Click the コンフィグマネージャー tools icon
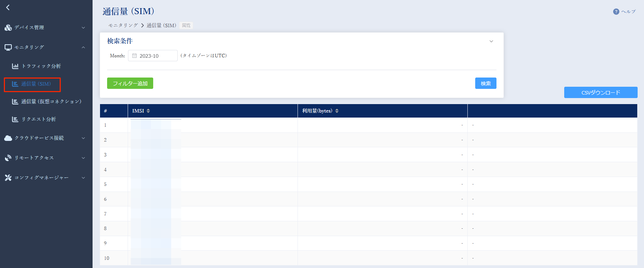The width and height of the screenshot is (644, 268). [8, 178]
